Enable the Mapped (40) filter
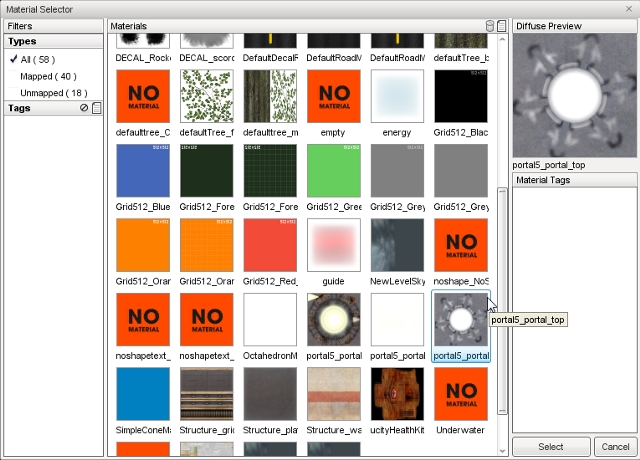The height and width of the screenshot is (460, 640). point(48,76)
